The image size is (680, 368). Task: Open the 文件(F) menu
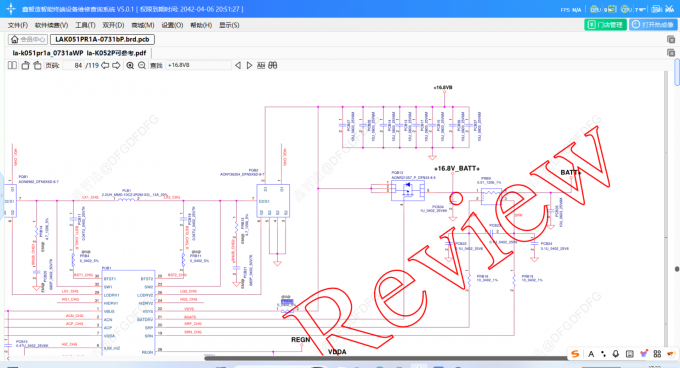tap(18, 25)
